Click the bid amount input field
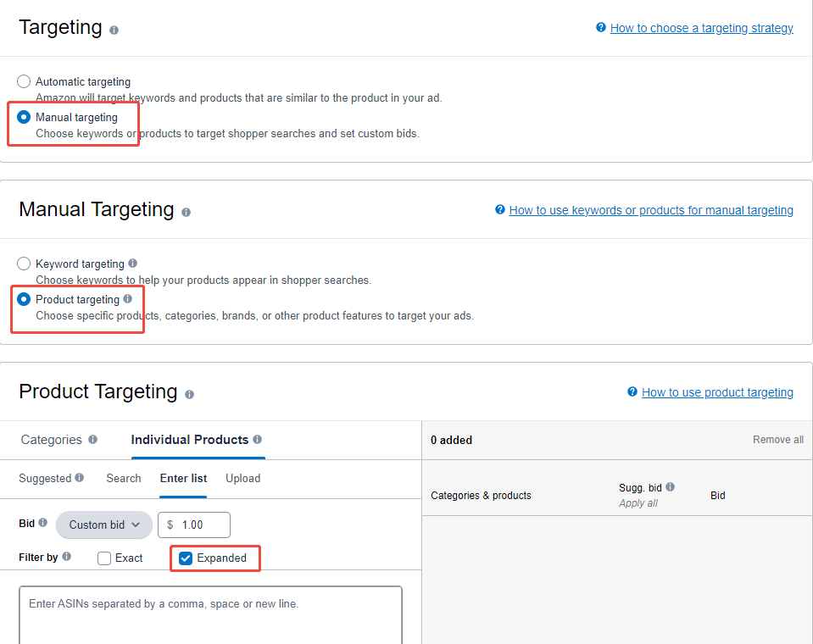This screenshot has height=644, width=813. pyautogui.click(x=202, y=525)
